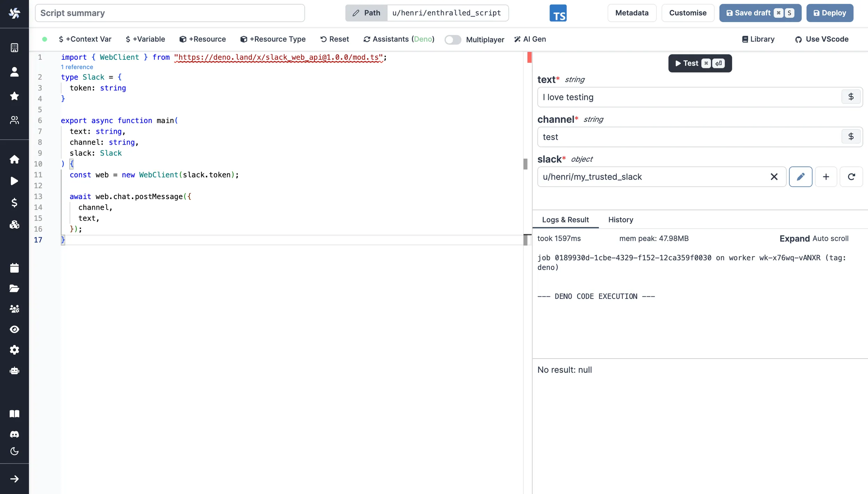Toggle Multiplayer mode on

(452, 40)
